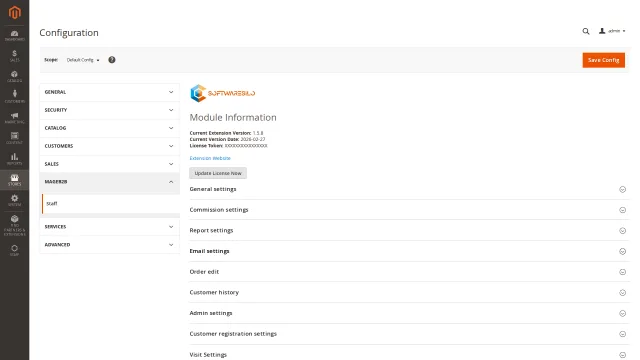Open the admin account dropdown
The image size is (640, 360).
(x=612, y=31)
